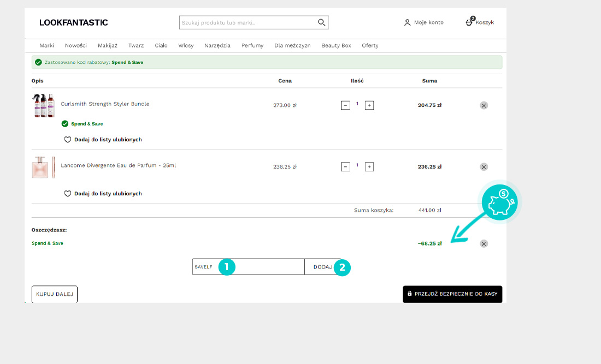Add Curlsmith bundle to favourites list

coord(103,140)
